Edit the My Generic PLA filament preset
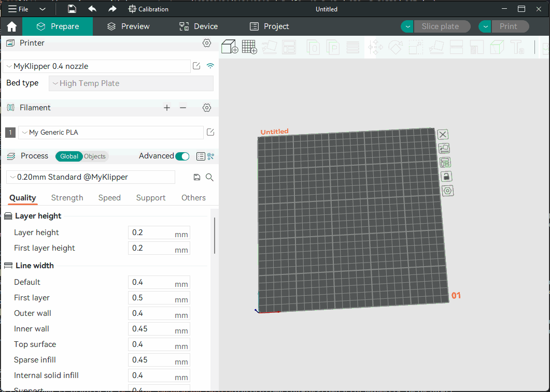550x392 pixels. (x=210, y=133)
